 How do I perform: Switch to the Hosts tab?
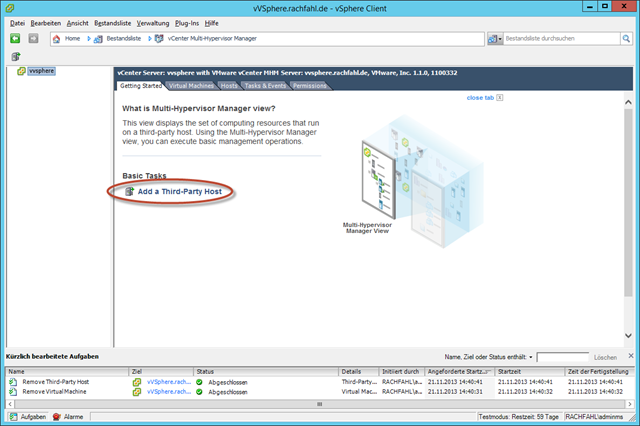pos(229,86)
